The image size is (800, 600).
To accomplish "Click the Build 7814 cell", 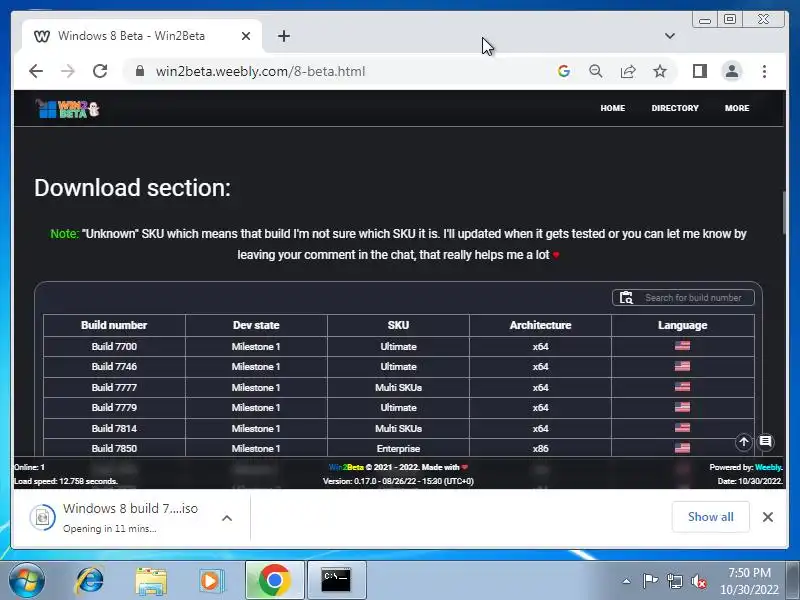I will [114, 428].
